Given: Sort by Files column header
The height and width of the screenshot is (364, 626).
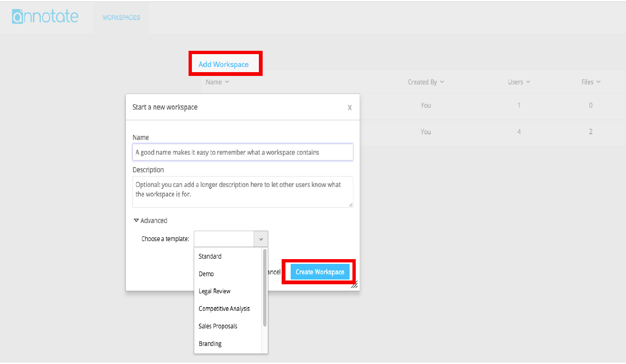Looking at the screenshot, I should tap(591, 82).
